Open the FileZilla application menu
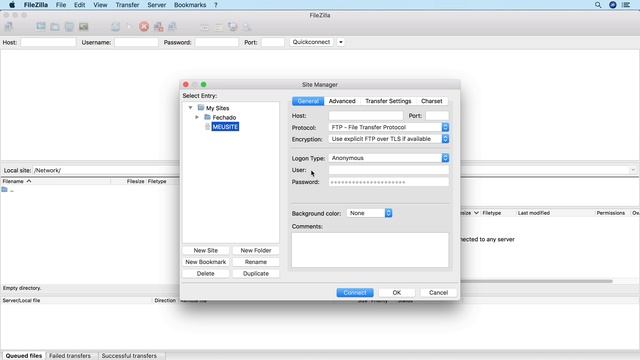Viewport: 640px width, 360px height. 36,5
